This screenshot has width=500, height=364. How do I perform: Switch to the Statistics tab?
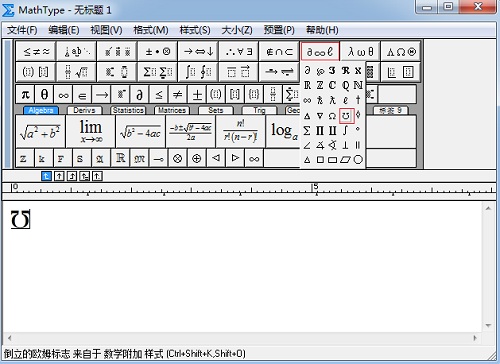pyautogui.click(x=128, y=110)
